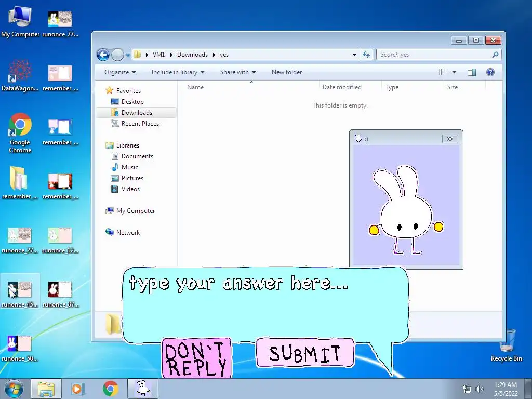Click the DON'T REPLY button

(196, 358)
